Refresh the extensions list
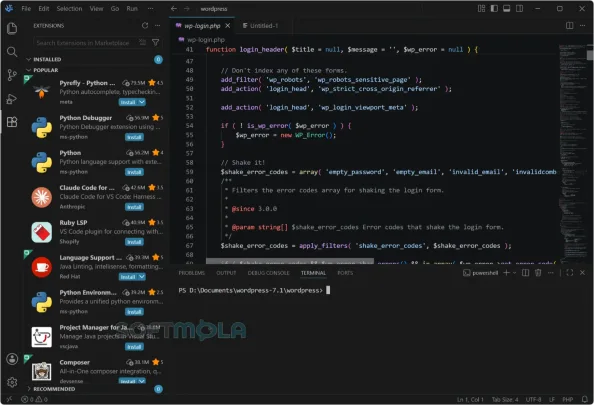Screen dimensions: 594x405 [145, 25]
